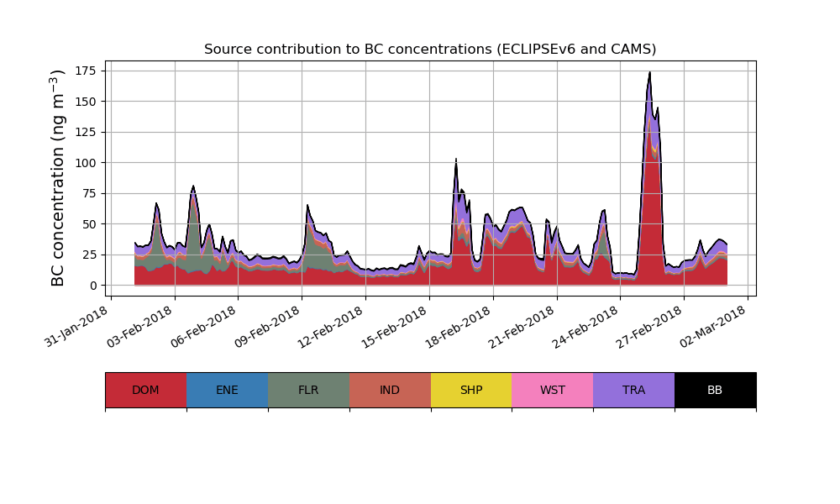
Task: Click the BC concentration y-axis label
Action: (x=58, y=178)
